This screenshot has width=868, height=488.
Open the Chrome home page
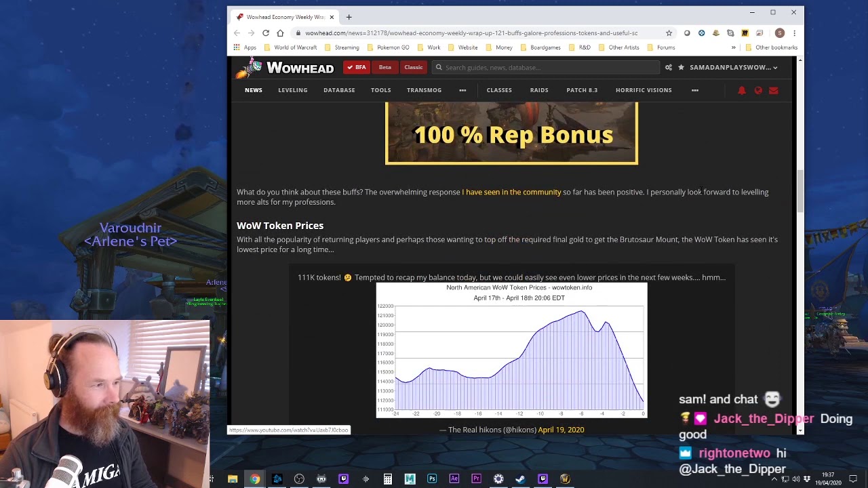(x=280, y=33)
